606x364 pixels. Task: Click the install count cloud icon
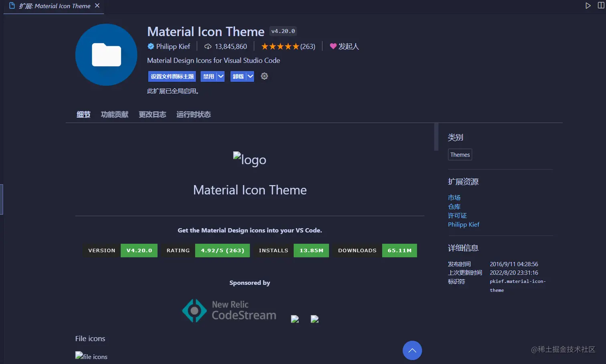click(208, 47)
